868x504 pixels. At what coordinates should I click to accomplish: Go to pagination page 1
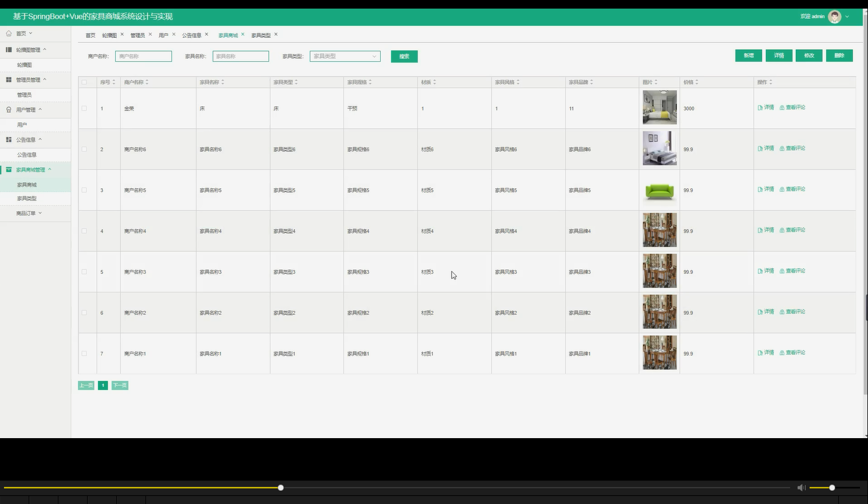pyautogui.click(x=102, y=385)
